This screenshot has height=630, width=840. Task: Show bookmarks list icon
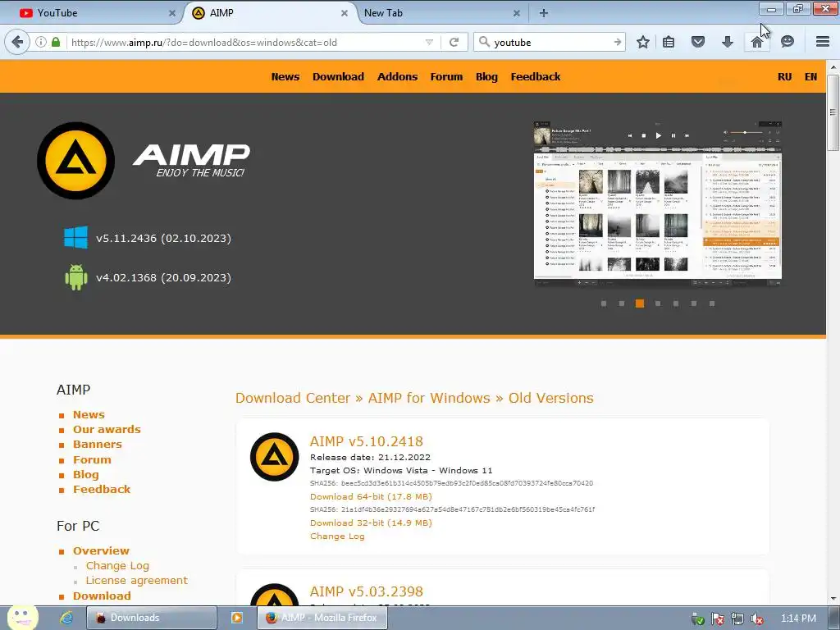pyautogui.click(x=669, y=42)
